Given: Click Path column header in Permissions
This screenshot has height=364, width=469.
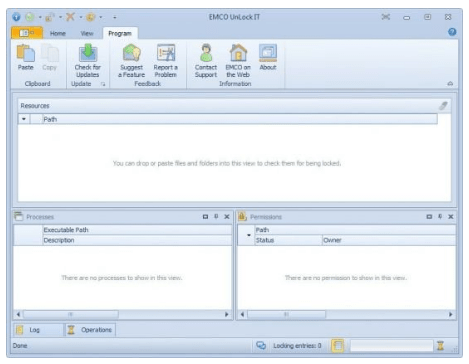Looking at the screenshot, I should coord(355,230).
